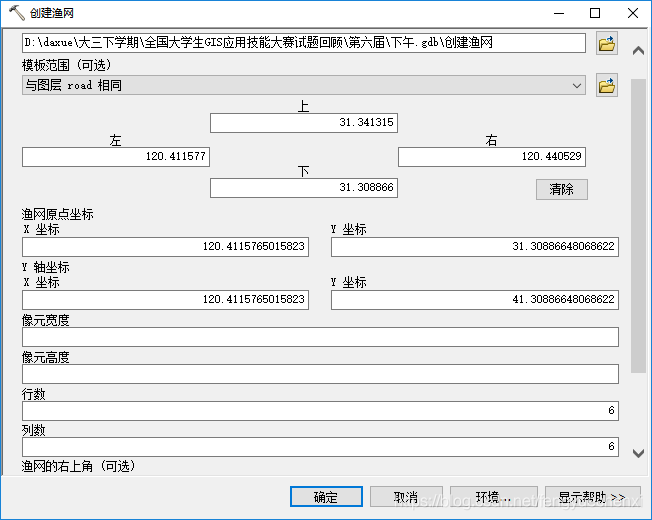652x520 pixels.
Task: Maximize the 创建渔网 window
Action: 595,13
